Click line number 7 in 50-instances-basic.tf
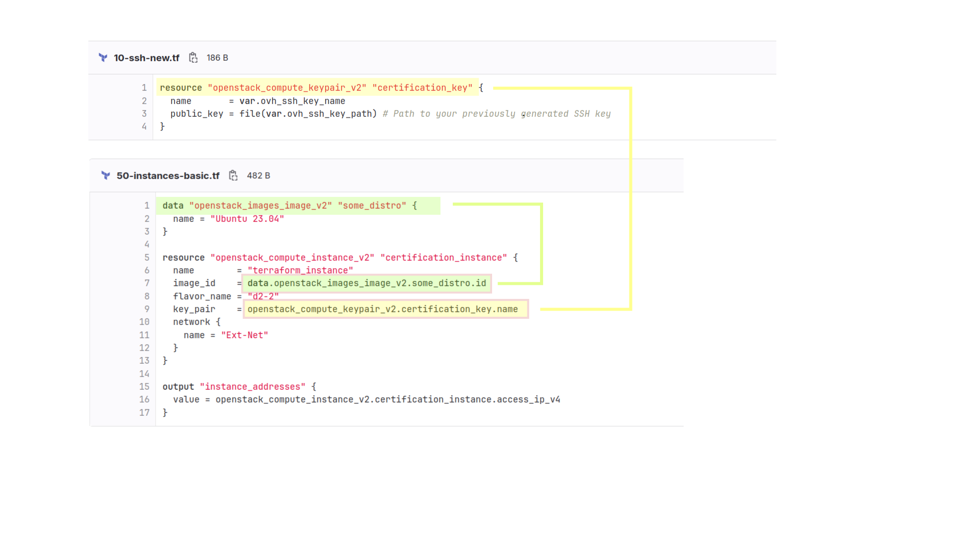980x551 pixels. (x=147, y=283)
